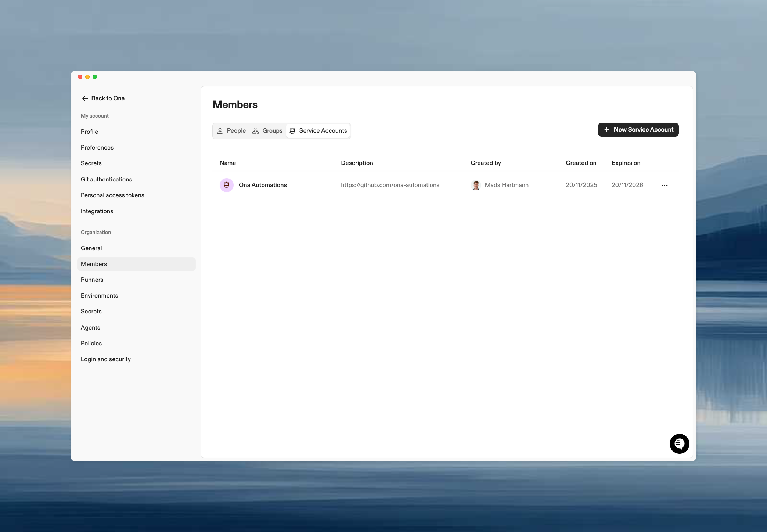Viewport: 767px width, 532px height.
Task: Open the ona-automations GitHub link description
Action: tap(390, 185)
